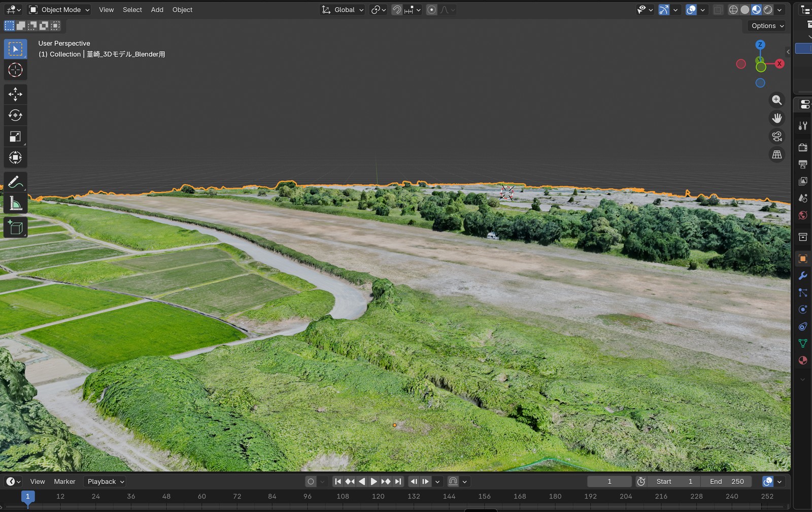Select the Measure ruler tool
This screenshot has height=512, width=812.
15,203
